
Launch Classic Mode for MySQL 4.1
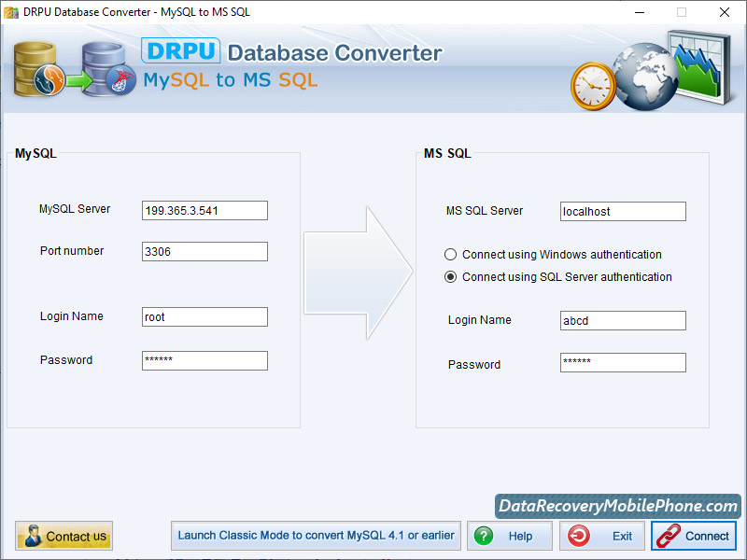(315, 535)
